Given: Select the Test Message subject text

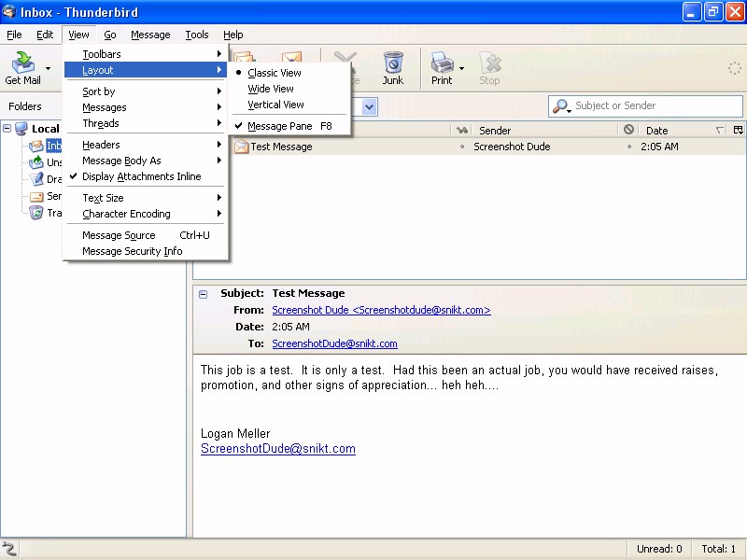Looking at the screenshot, I should [x=282, y=147].
